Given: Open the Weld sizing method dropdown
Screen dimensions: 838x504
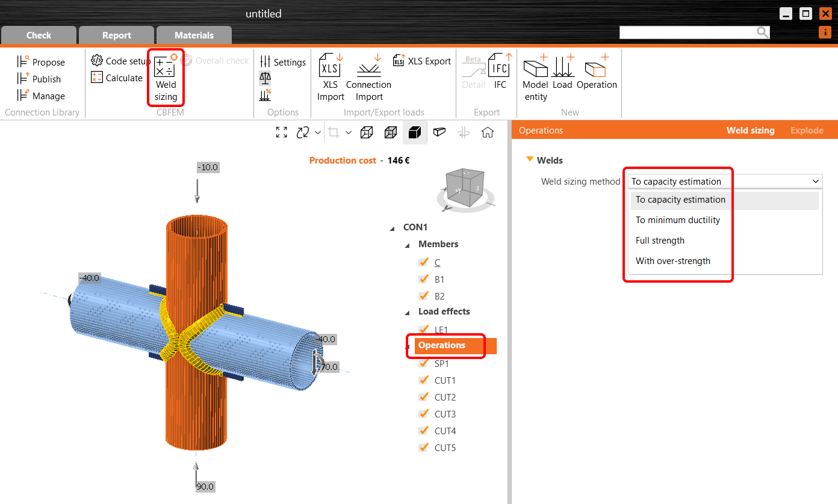Looking at the screenshot, I should [816, 181].
